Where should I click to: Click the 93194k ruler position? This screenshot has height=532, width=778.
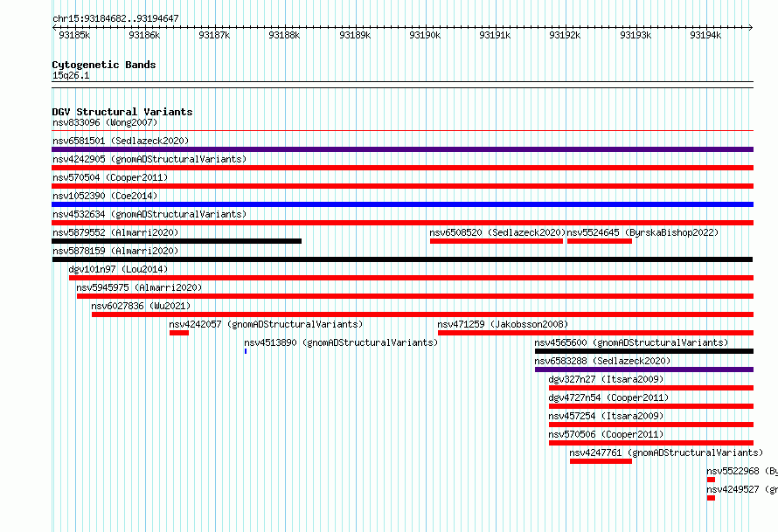705,35
